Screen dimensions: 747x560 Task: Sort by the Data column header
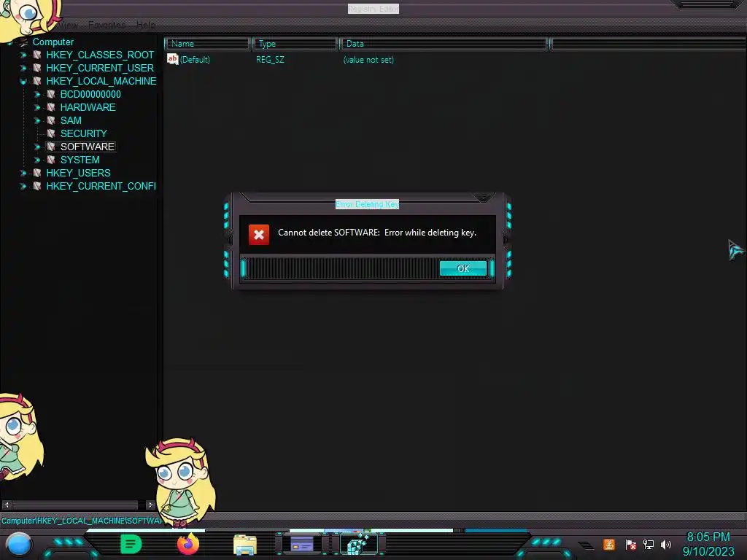point(444,44)
